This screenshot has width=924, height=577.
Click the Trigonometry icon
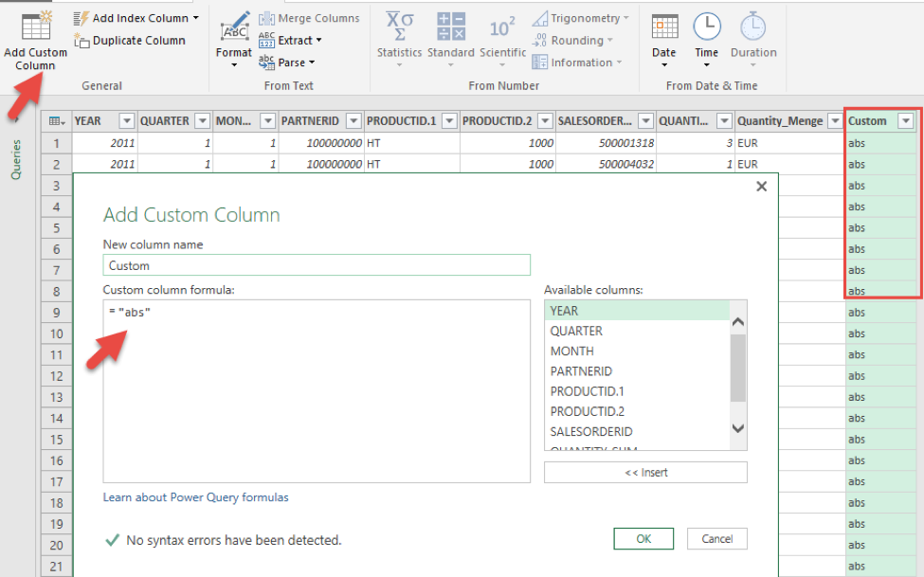tap(539, 19)
